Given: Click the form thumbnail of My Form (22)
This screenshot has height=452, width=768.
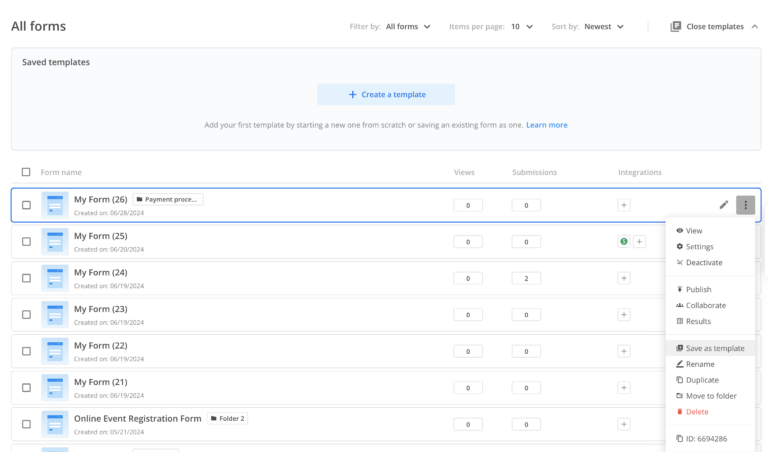Looking at the screenshot, I should (x=55, y=351).
